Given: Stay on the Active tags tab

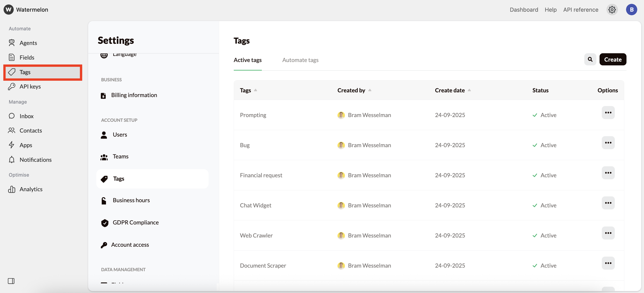Looking at the screenshot, I should click(x=247, y=60).
